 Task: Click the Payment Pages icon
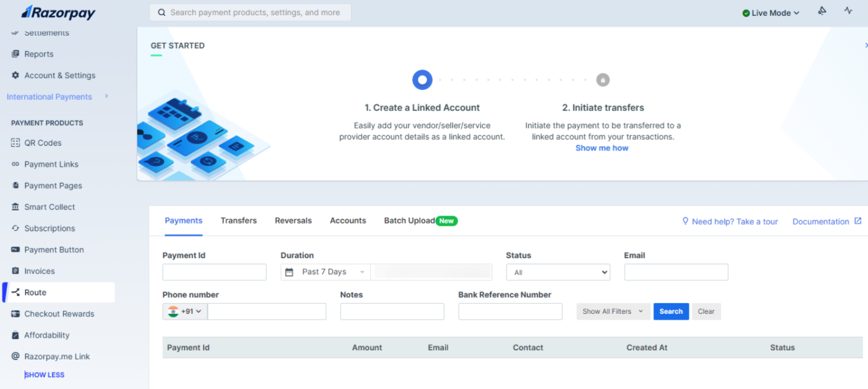pos(15,185)
